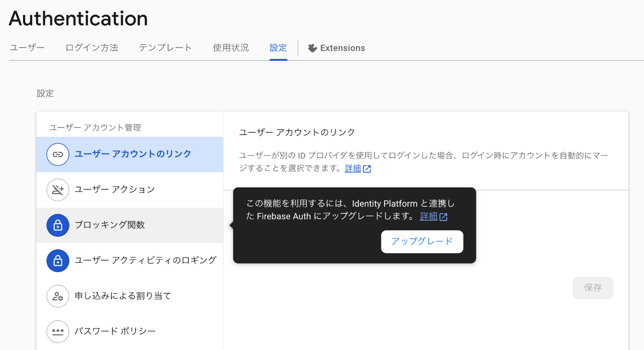This screenshot has height=350, width=644.
Task: Click the disabled 保存 button
Action: 593,288
